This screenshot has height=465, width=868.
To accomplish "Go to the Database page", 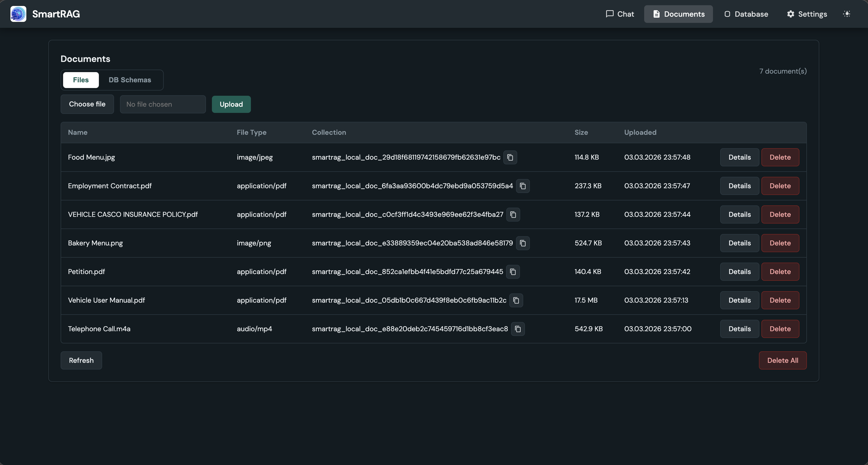I will [746, 14].
